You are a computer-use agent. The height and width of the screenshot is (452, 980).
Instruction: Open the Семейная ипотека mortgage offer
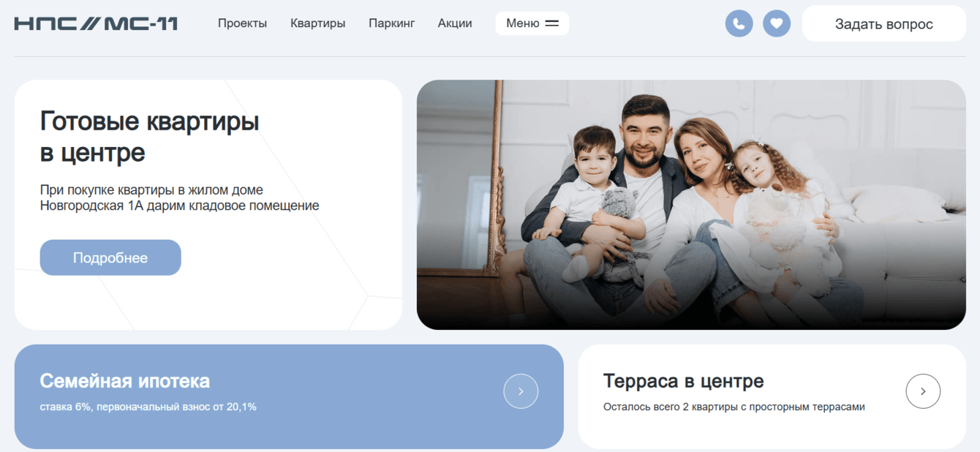click(x=124, y=380)
